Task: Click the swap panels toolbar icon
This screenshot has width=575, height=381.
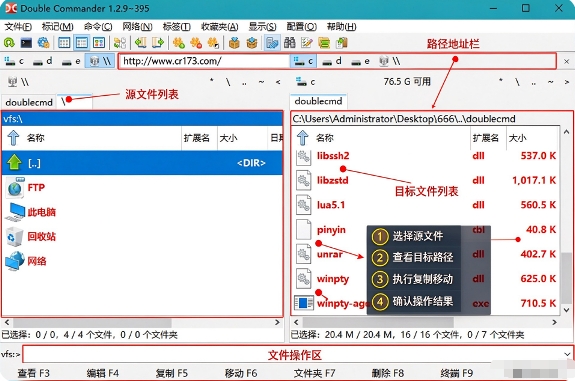Action: point(120,43)
